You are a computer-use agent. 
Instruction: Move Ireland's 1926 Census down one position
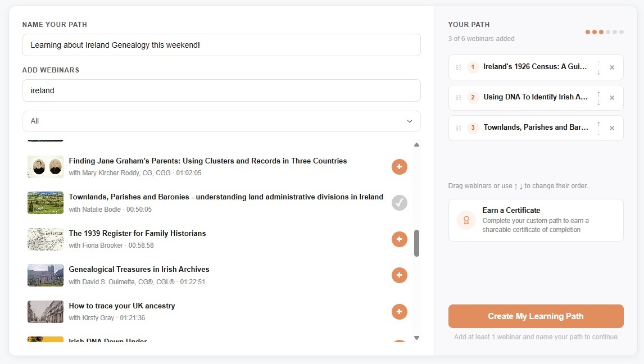tap(598, 72)
